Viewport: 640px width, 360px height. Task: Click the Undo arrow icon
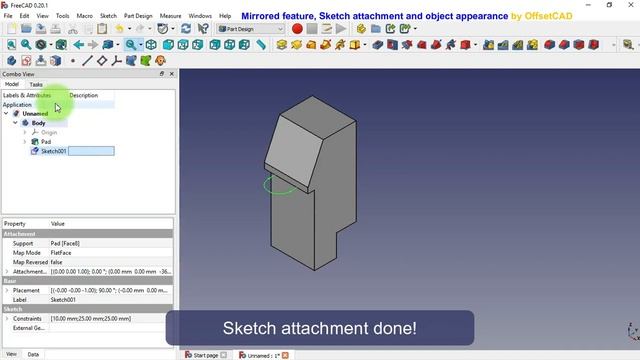[119, 29]
